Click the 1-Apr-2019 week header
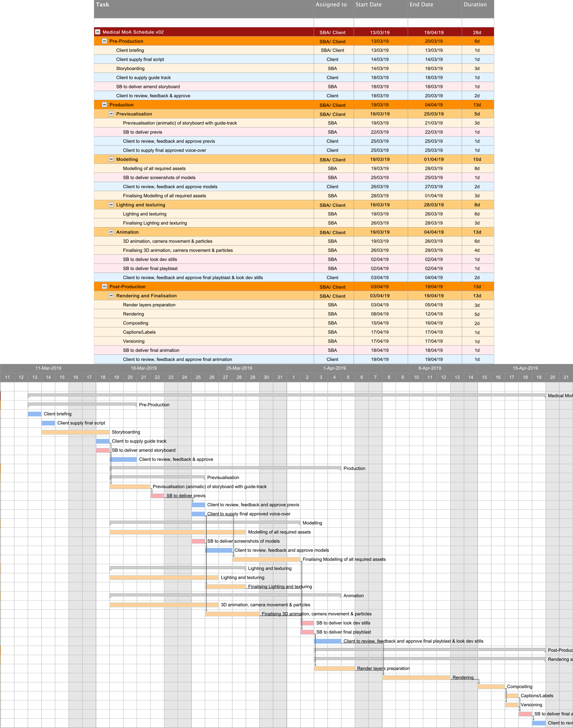Image resolution: width=573 pixels, height=728 pixels. coord(334,368)
